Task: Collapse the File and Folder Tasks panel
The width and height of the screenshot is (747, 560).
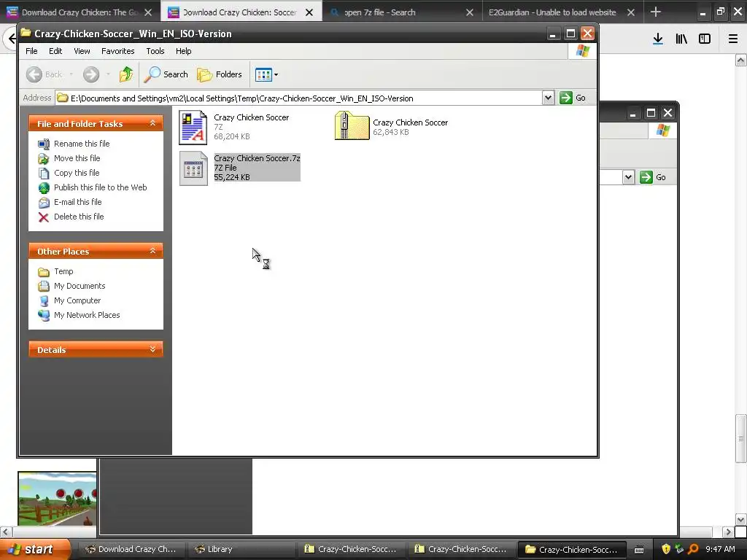Action: (x=152, y=123)
